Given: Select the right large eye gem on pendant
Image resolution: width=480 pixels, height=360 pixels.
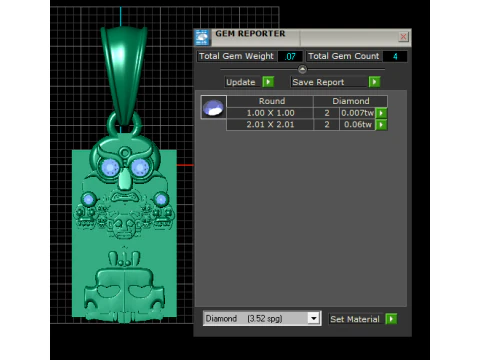Looking at the screenshot, I should tap(140, 167).
